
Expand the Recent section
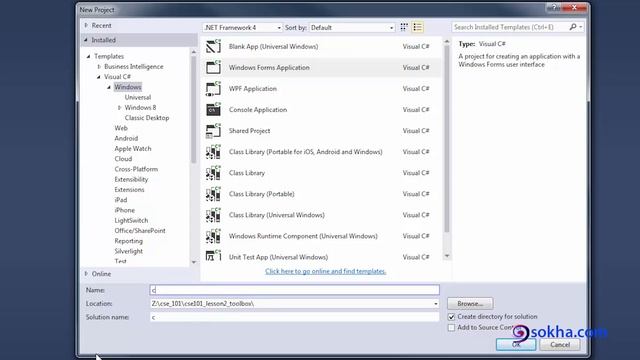(x=86, y=25)
